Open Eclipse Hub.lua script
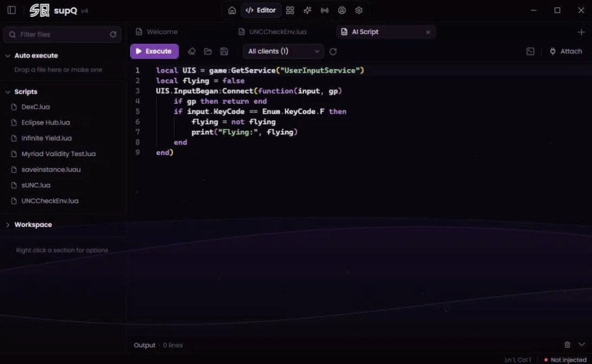 pos(45,122)
